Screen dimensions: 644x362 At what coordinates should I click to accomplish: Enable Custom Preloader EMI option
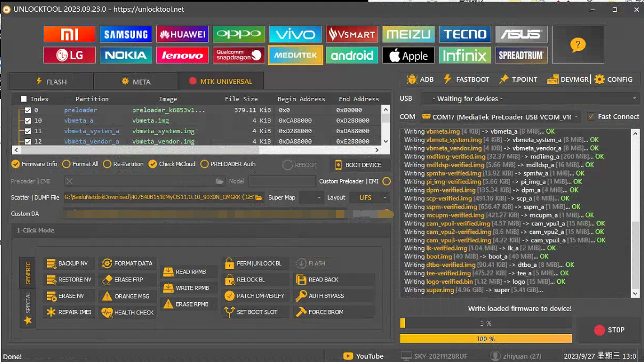(386, 181)
